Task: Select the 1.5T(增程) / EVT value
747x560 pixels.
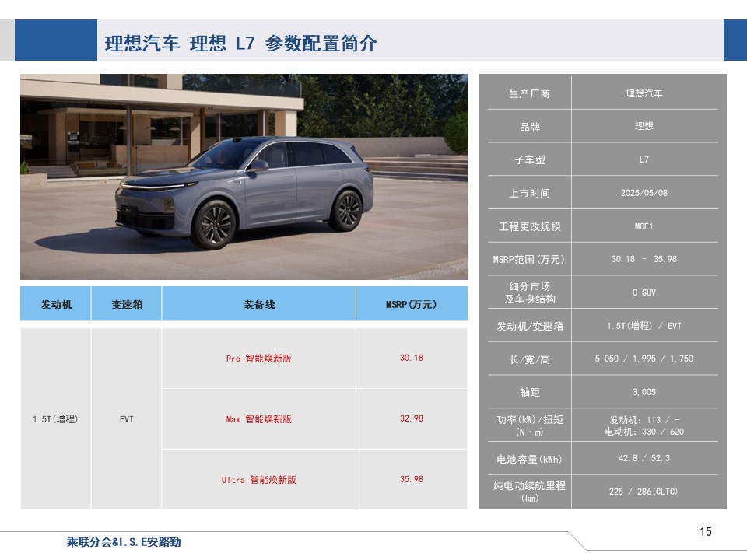Action: click(644, 326)
